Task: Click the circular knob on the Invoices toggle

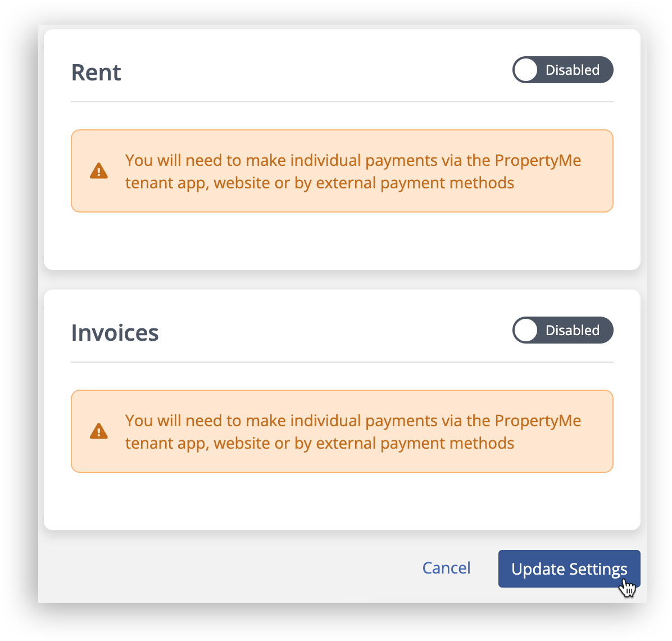Action: pos(526,330)
